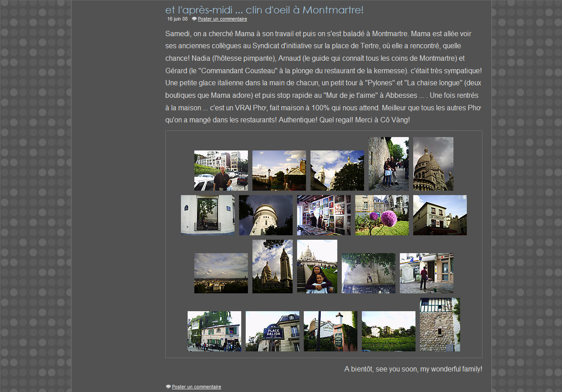Open the Paris skyline panorama photo
The height and width of the screenshot is (392, 562).
[221, 273]
